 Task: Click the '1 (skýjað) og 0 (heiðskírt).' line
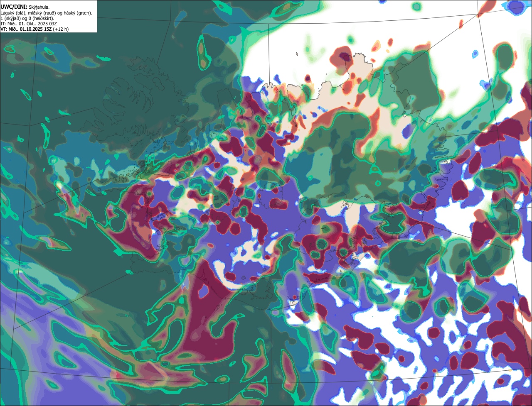coord(27,18)
